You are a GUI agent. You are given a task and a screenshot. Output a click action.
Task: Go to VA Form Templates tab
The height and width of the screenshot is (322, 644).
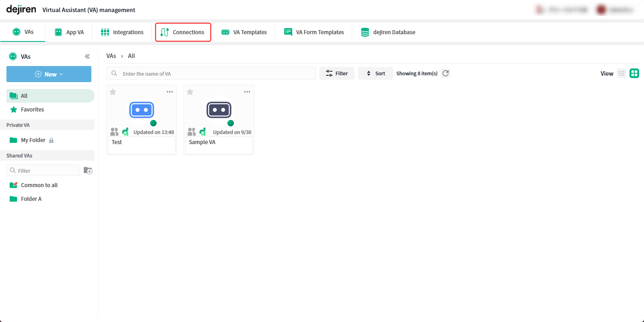pyautogui.click(x=314, y=32)
